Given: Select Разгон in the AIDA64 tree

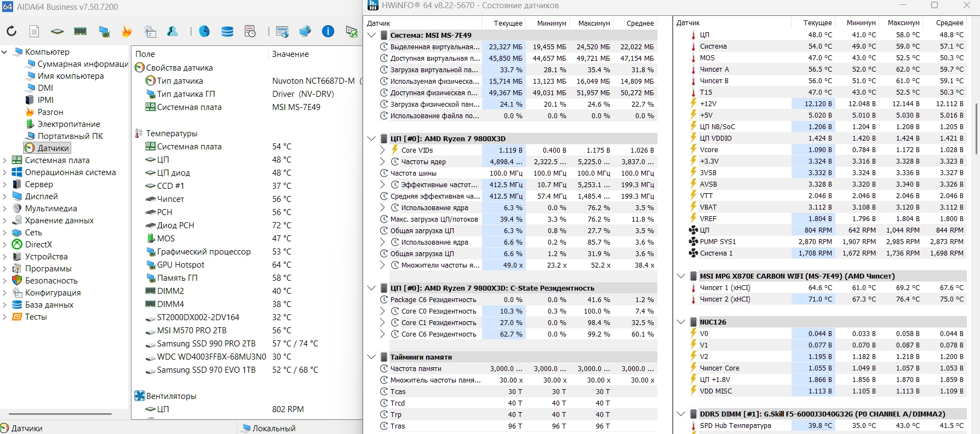Looking at the screenshot, I should 50,112.
